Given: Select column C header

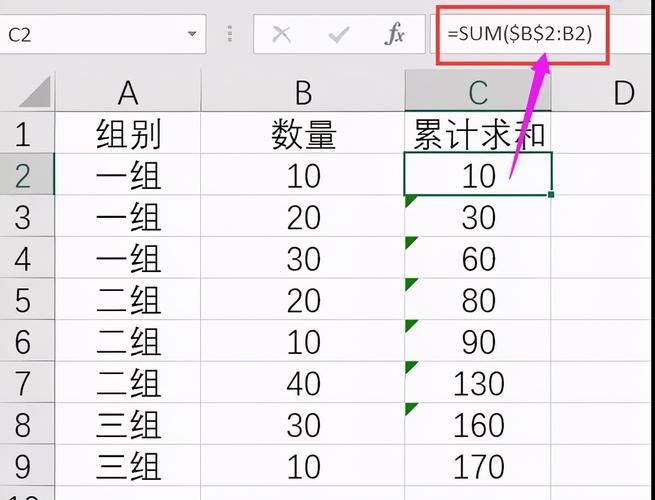Looking at the screenshot, I should (x=478, y=91).
